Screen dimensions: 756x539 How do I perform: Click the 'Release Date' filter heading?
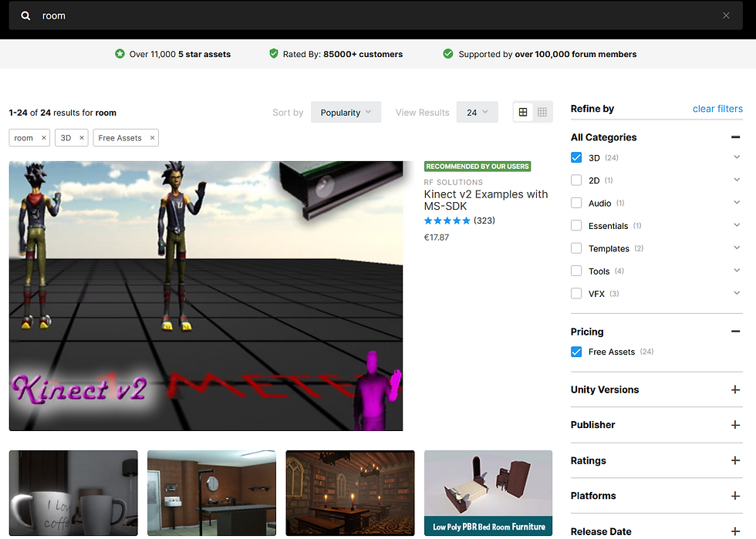[601, 531]
